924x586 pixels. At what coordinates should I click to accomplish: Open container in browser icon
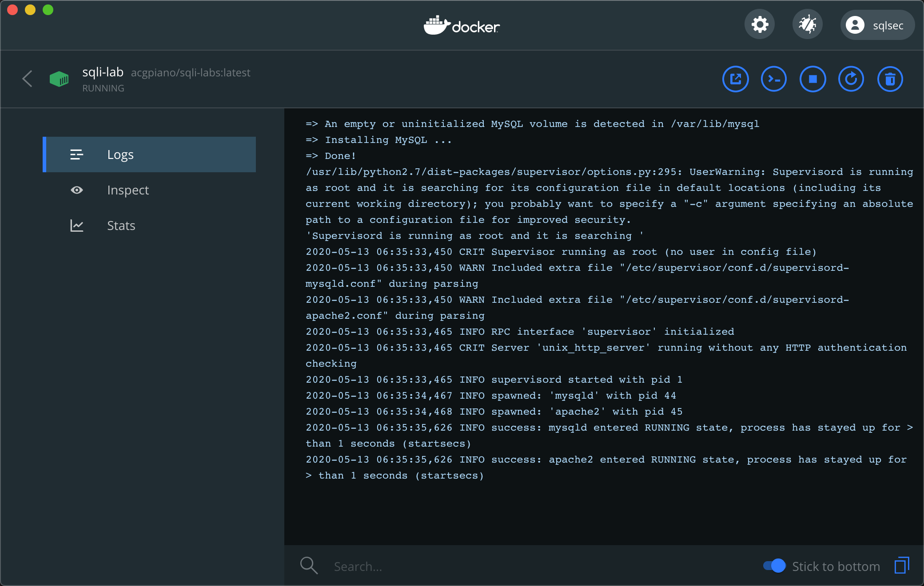(735, 79)
